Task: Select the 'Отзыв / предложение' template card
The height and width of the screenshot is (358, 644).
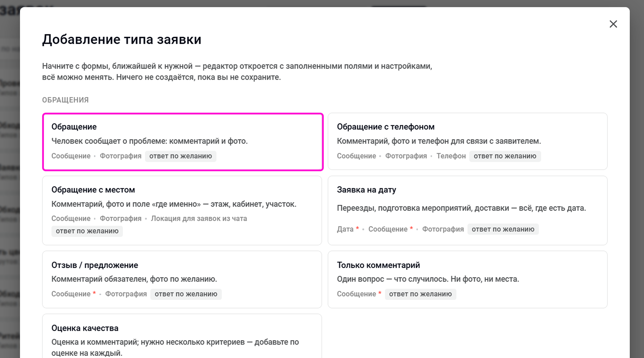Action: (182, 279)
